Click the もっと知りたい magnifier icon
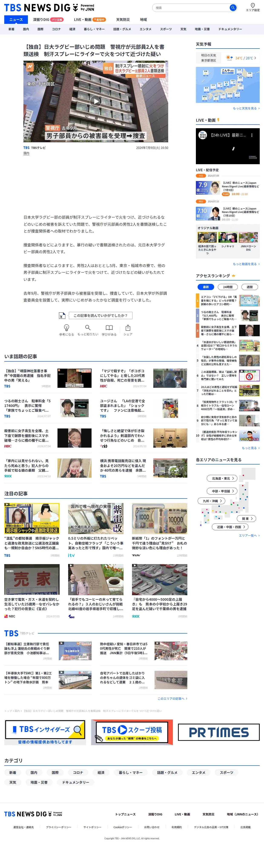Image resolution: width=264 pixels, height=868 pixels. 88,327
